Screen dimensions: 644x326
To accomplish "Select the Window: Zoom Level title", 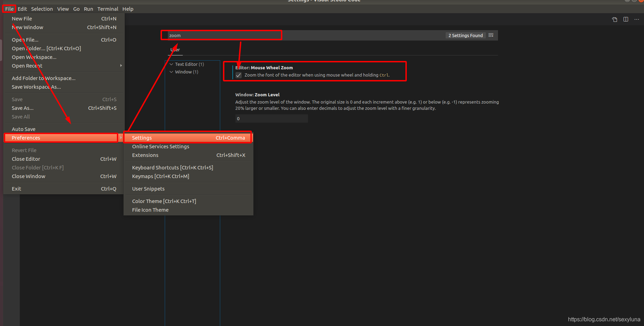I will pyautogui.click(x=257, y=95).
